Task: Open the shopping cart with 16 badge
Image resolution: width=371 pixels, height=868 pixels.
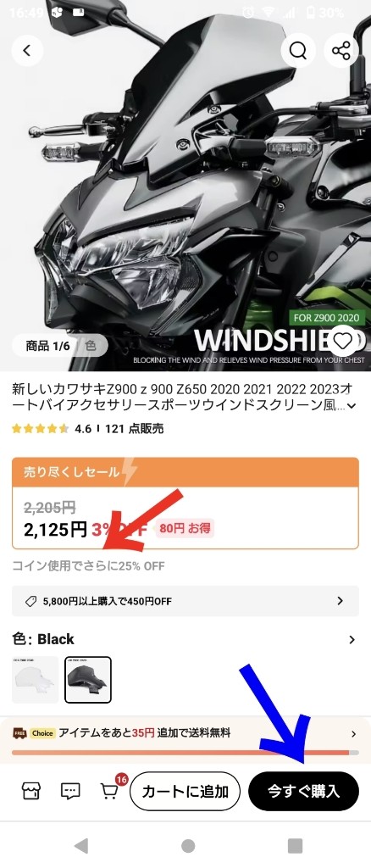Action: click(x=111, y=789)
